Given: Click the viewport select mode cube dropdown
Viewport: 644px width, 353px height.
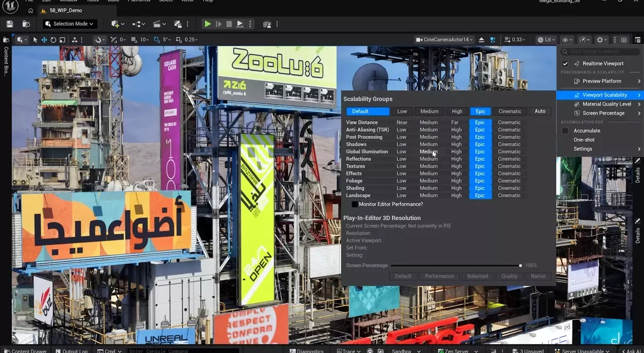Looking at the screenshot, I should pyautogui.click(x=22, y=40).
